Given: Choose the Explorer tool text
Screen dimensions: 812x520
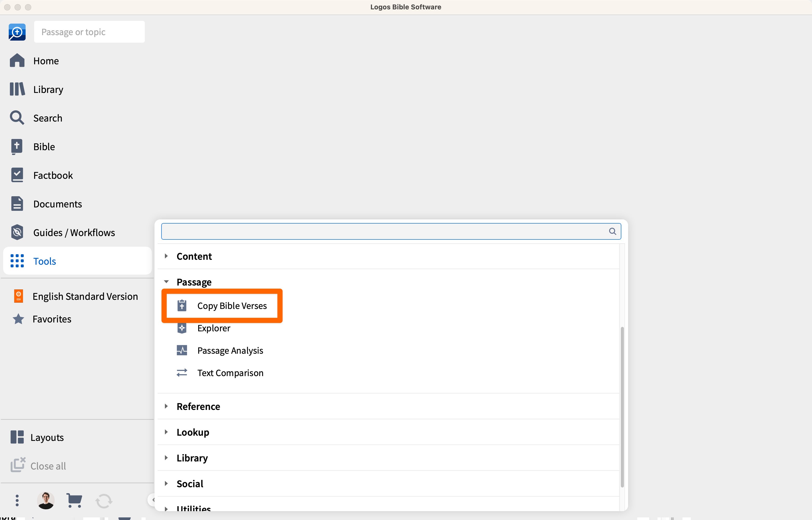Looking at the screenshot, I should point(214,328).
